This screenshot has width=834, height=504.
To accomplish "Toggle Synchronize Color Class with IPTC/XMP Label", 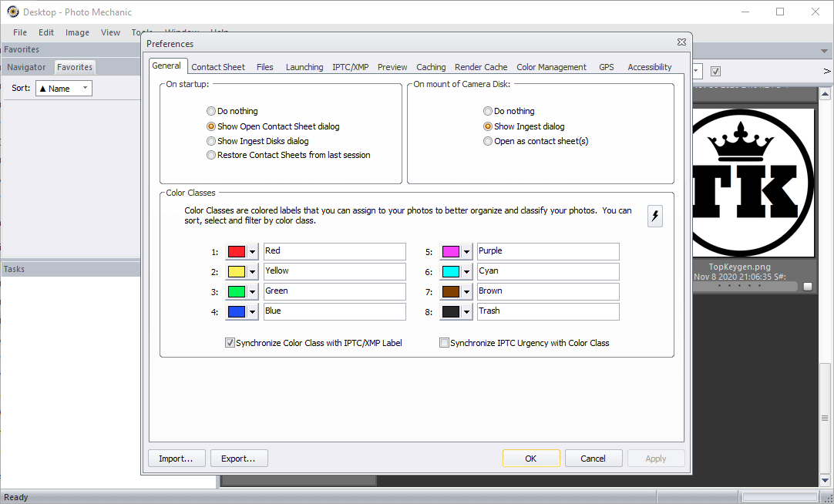I will [x=314, y=343].
